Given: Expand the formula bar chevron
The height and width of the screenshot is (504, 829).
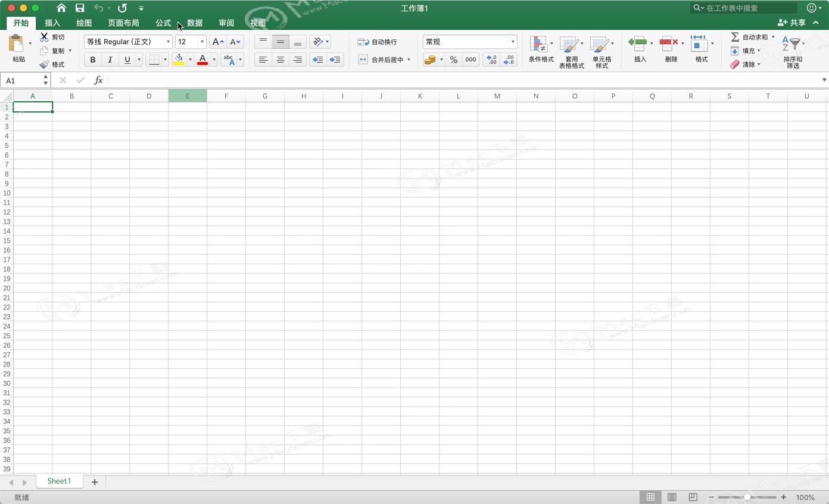Looking at the screenshot, I should click(x=824, y=80).
